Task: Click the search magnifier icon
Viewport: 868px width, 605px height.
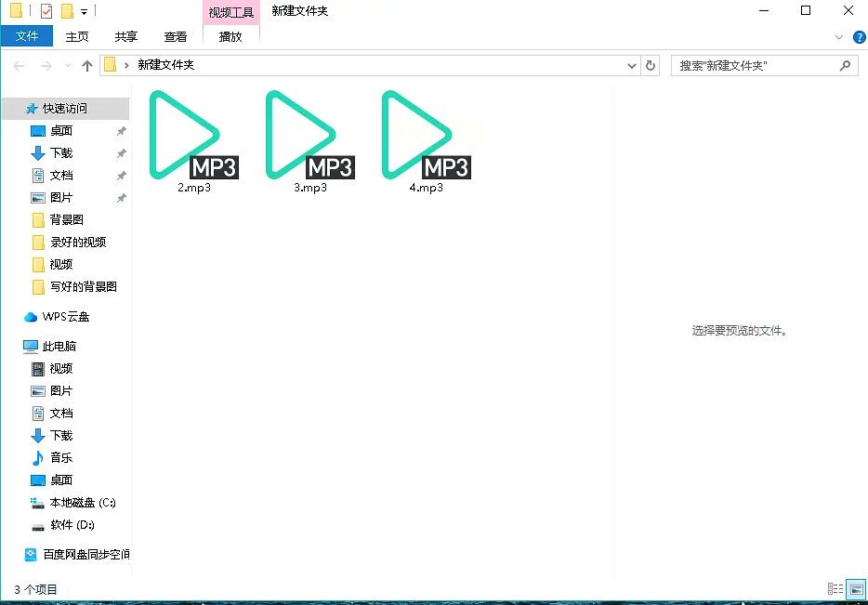Action: tap(845, 65)
